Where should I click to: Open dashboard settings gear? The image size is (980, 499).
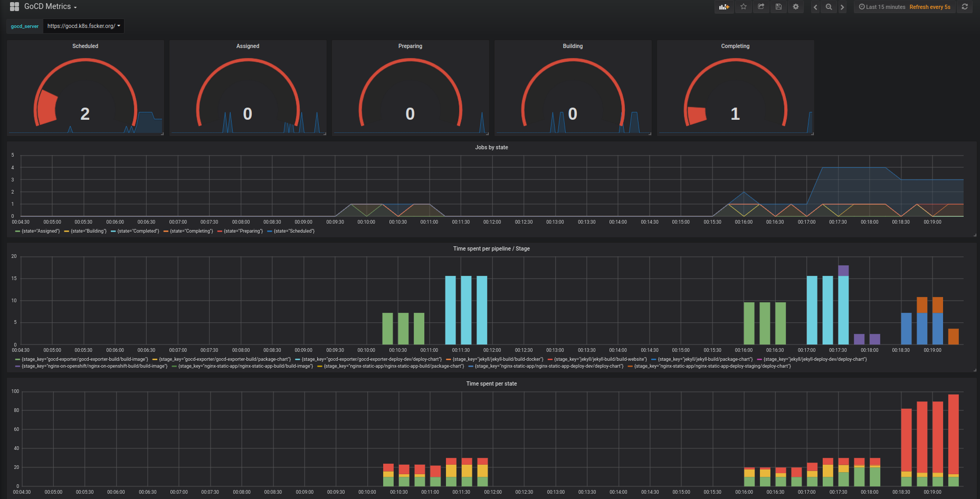pyautogui.click(x=796, y=7)
